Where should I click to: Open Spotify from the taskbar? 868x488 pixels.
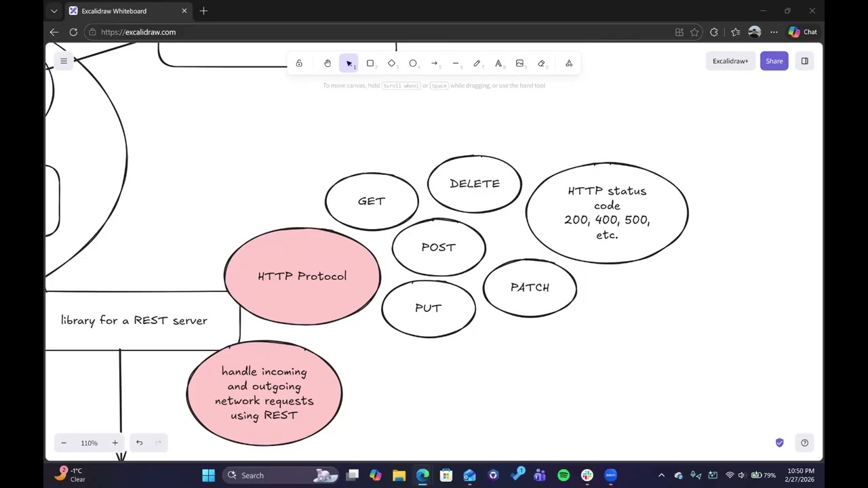[x=564, y=475]
